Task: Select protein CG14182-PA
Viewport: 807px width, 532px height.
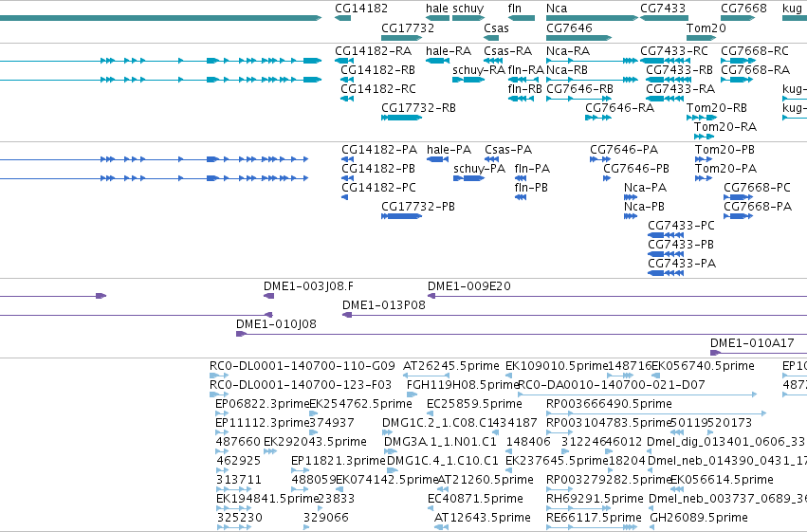Action: (x=379, y=150)
